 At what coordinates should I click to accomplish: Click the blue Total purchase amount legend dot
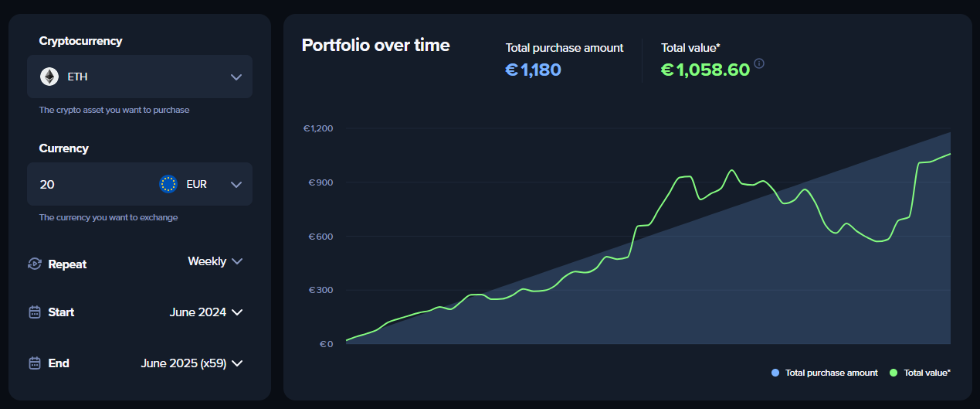coord(775,373)
